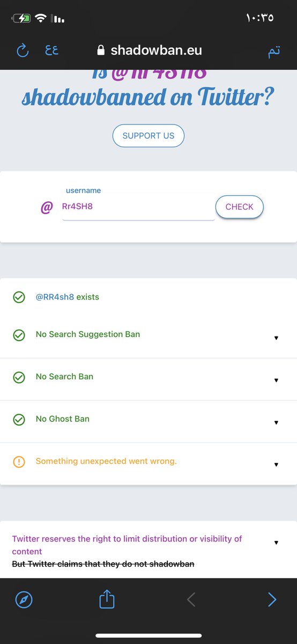Open the ع reader text-size button

pyautogui.click(x=51, y=50)
